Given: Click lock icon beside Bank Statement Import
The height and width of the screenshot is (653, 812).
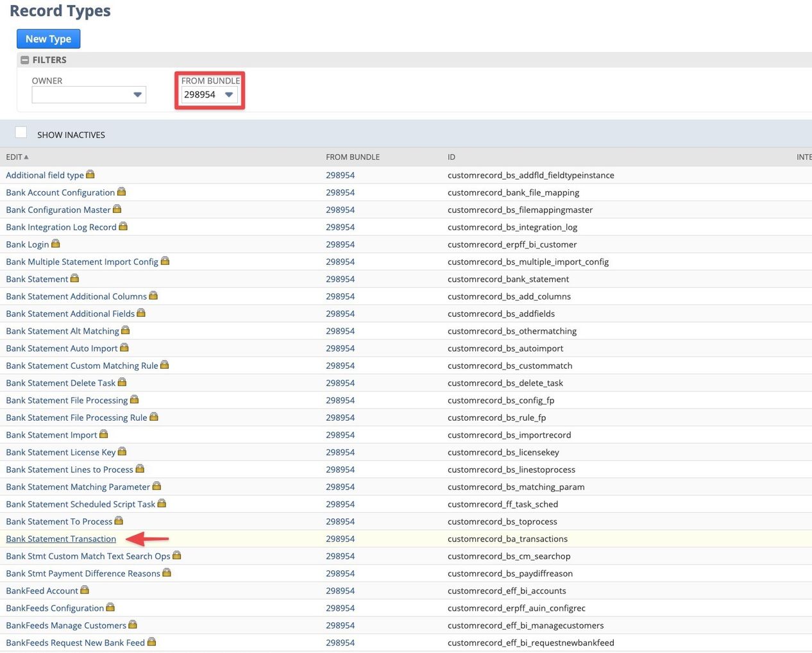Looking at the screenshot, I should (x=104, y=434).
